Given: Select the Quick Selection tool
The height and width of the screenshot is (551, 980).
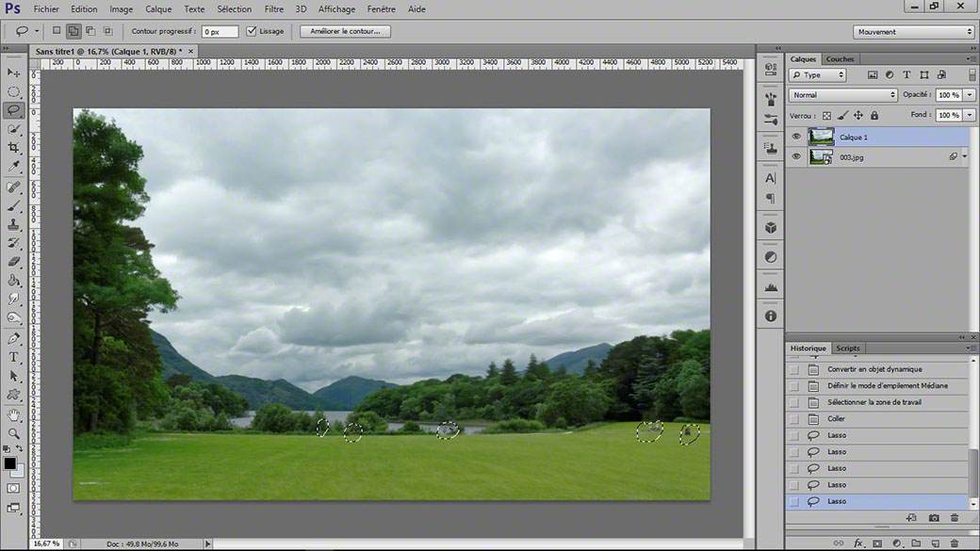Looking at the screenshot, I should click(x=13, y=129).
